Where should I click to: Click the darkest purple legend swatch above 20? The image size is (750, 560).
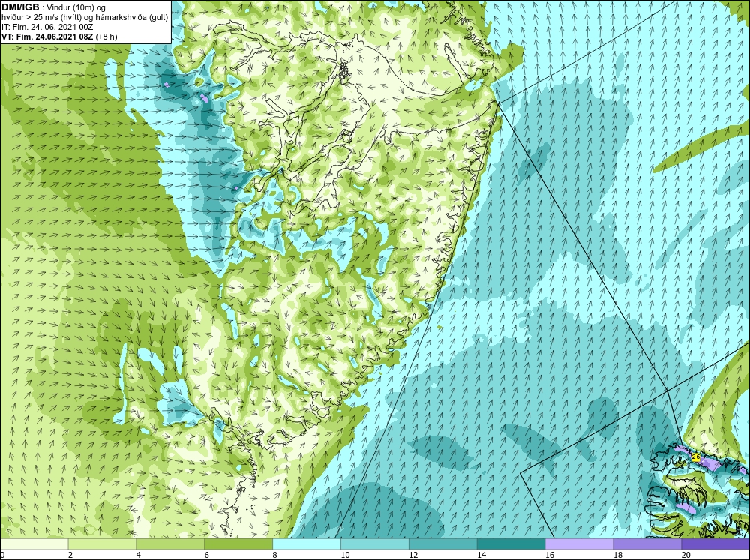click(x=715, y=544)
